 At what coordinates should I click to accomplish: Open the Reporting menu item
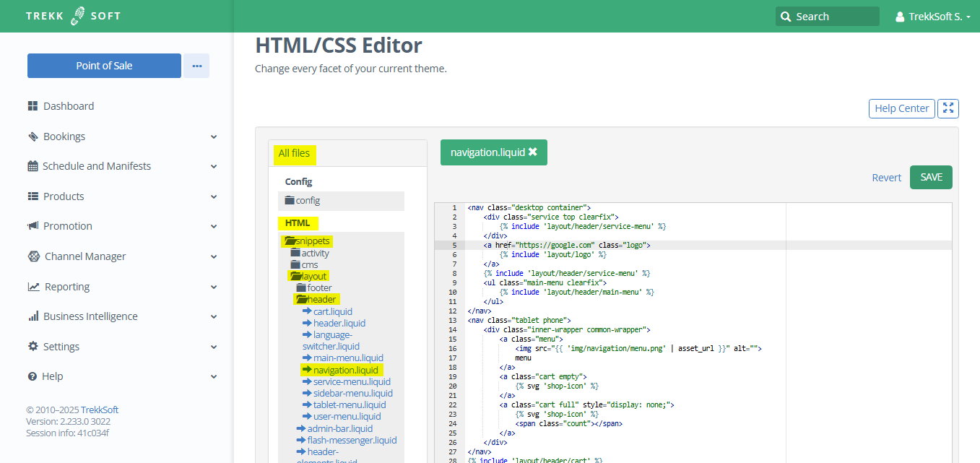coord(67,287)
